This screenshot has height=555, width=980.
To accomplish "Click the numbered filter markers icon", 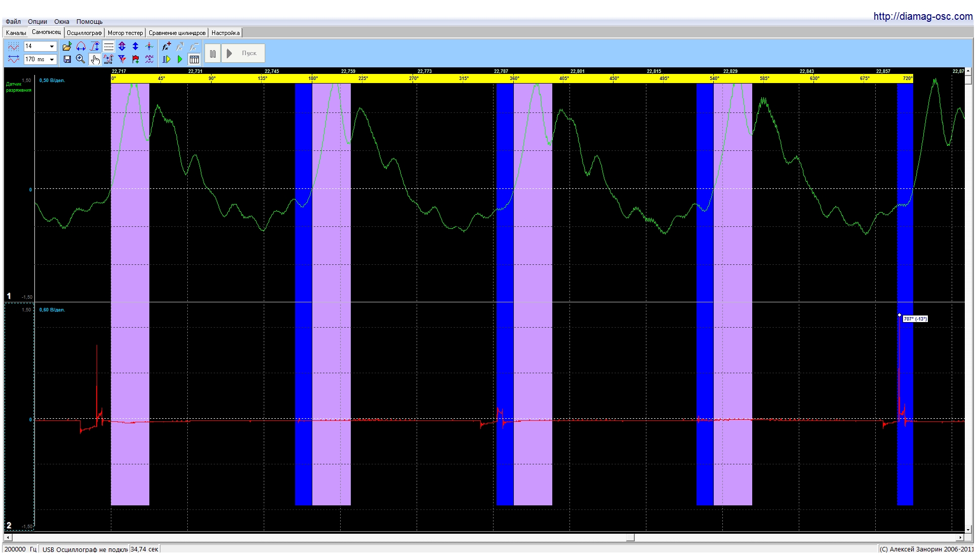I will coord(122,59).
